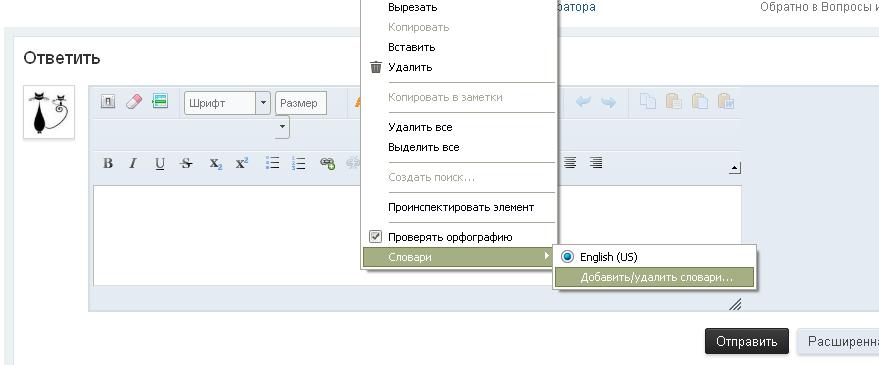Screen dimensions: 879x365
Task: Toggle Strikethrough formatting
Action: point(187,163)
